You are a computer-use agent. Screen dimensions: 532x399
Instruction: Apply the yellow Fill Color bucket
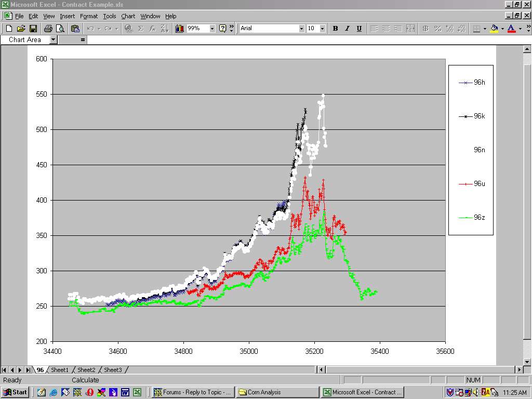click(x=494, y=29)
